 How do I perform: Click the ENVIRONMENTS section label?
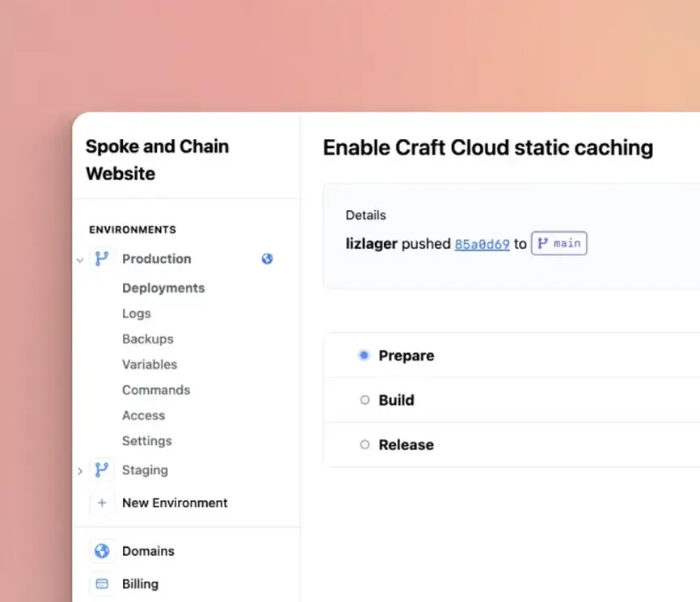pyautogui.click(x=133, y=229)
